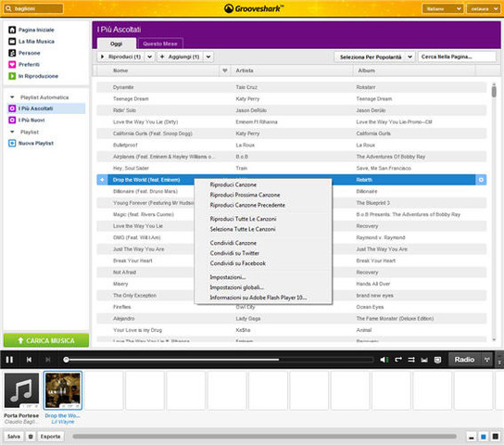
Task: Click Condividi su Twitter menu item
Action: coord(234,253)
